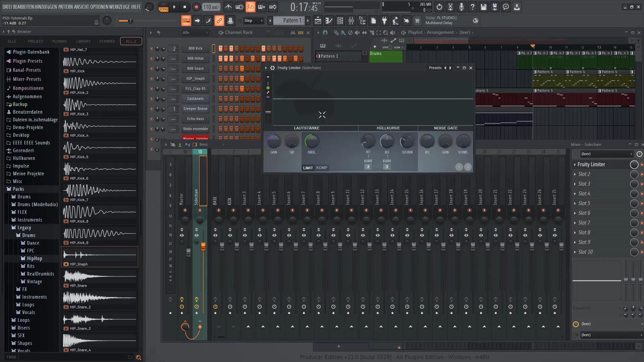This screenshot has width=644, height=362.
Task: Open mixer input (leer) dropdown
Action: click(606, 154)
